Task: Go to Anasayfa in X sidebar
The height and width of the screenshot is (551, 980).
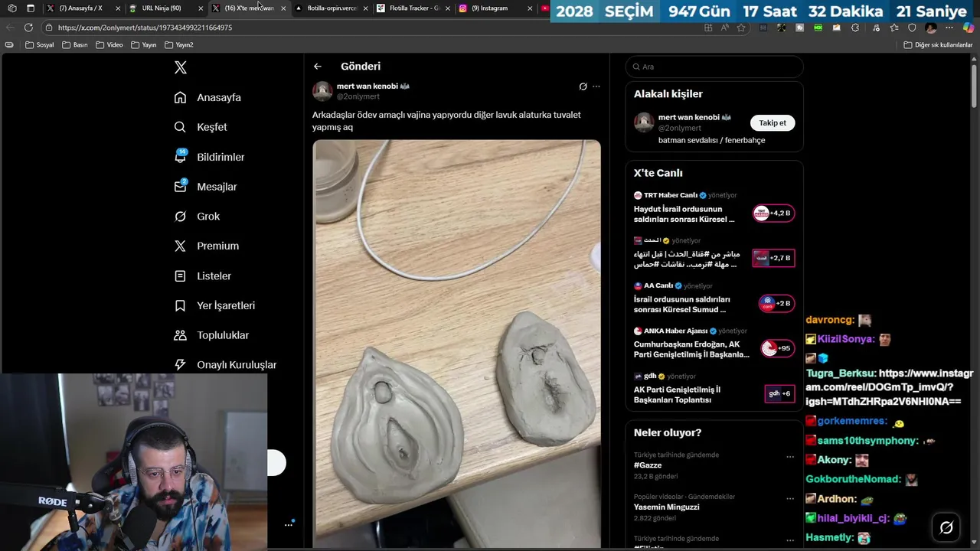Action: 207,97
